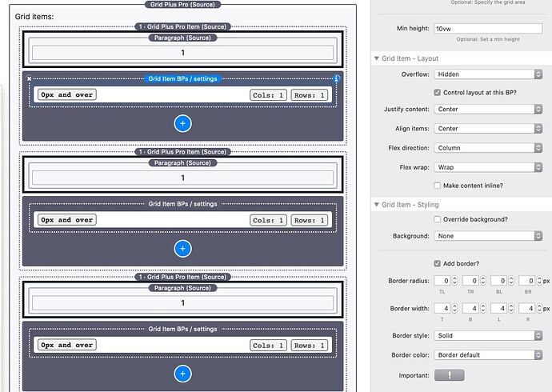Open the Border style dropdown showing Solid
The width and height of the screenshot is (552, 392).
[x=488, y=335]
